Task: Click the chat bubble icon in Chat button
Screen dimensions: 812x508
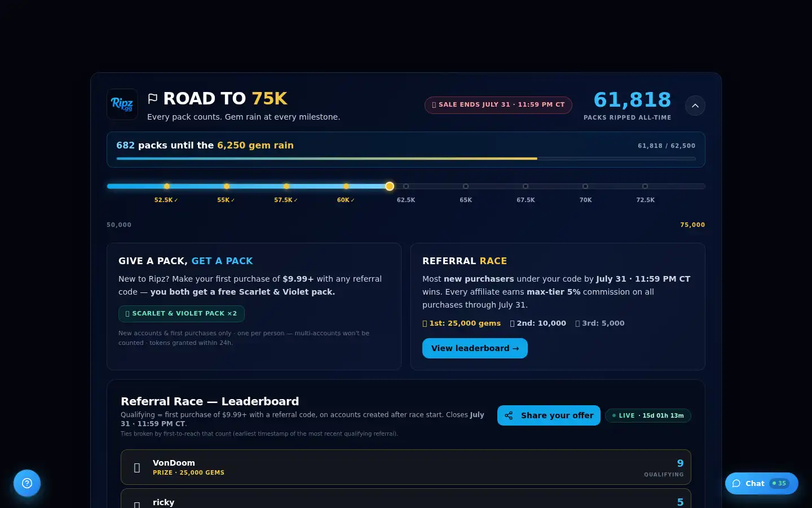Action: 736,483
